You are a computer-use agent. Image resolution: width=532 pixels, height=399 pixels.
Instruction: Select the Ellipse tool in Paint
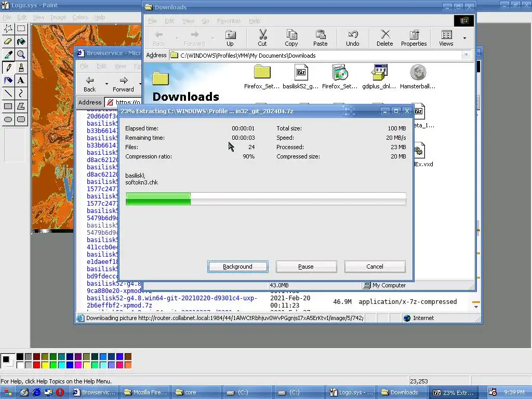pyautogui.click(x=8, y=119)
